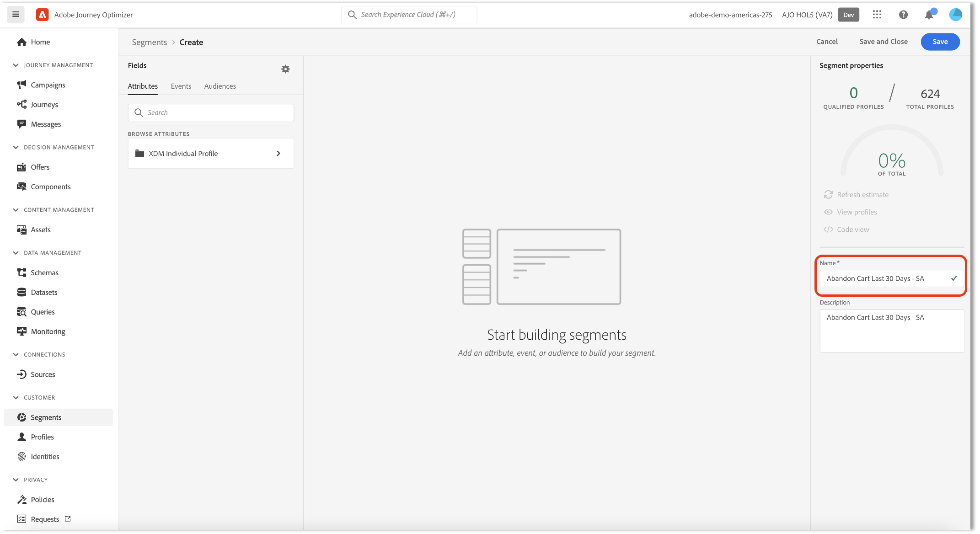Click Segments breadcrumb link

(x=150, y=43)
